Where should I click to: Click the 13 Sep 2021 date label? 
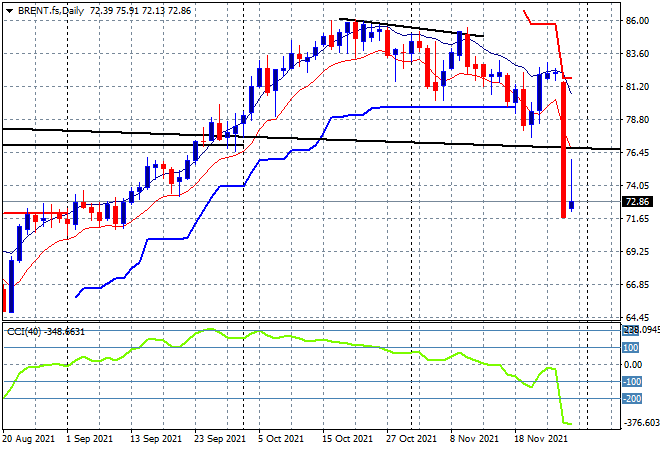tap(155, 439)
